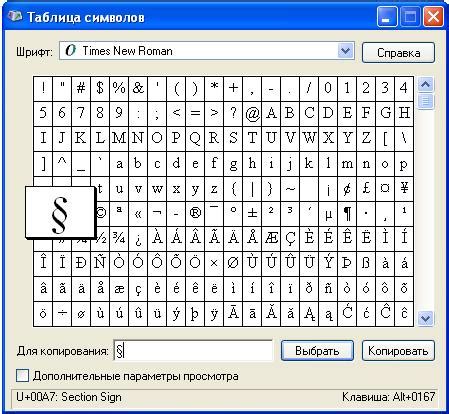Select the capital Ø slashed O cell
Image resolution: width=449 pixels, height=414 pixels.
pos(233,264)
